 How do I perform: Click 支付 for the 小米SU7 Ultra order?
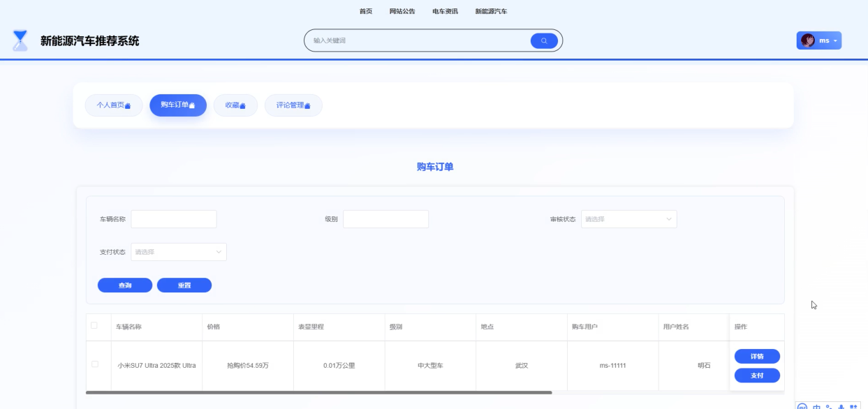coord(756,375)
